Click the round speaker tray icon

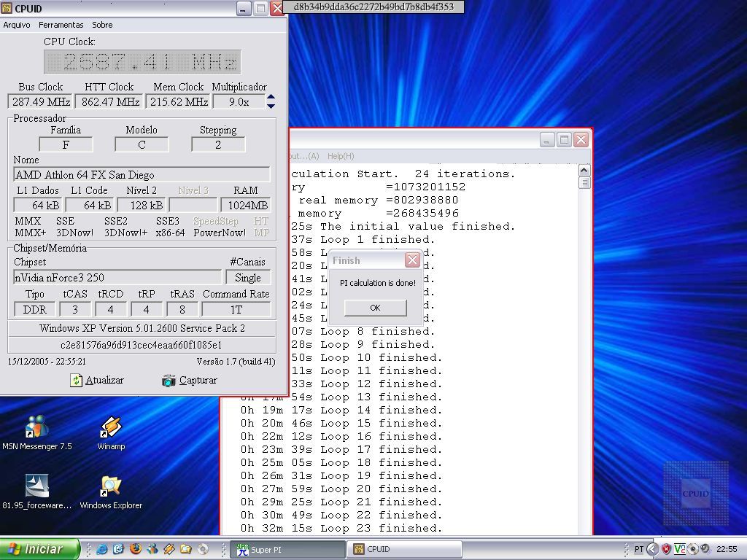click(705, 549)
